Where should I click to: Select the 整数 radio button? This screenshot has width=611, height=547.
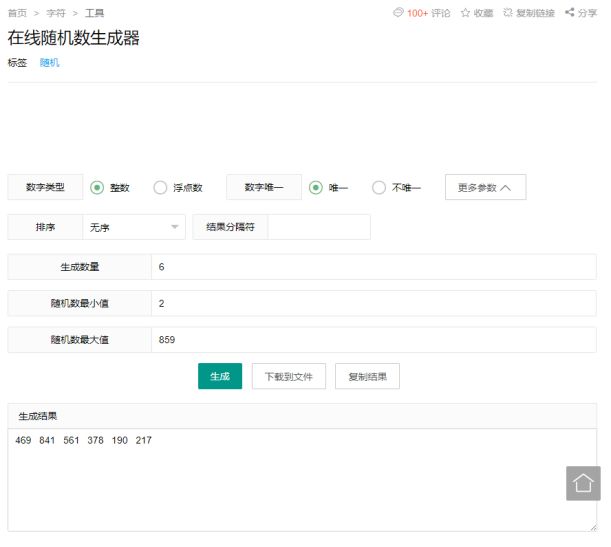(x=97, y=188)
